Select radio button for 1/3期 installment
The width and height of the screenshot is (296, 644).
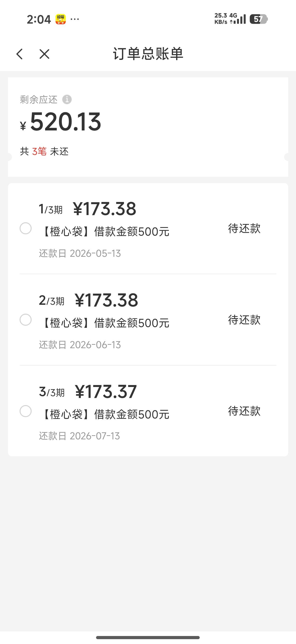click(25, 228)
